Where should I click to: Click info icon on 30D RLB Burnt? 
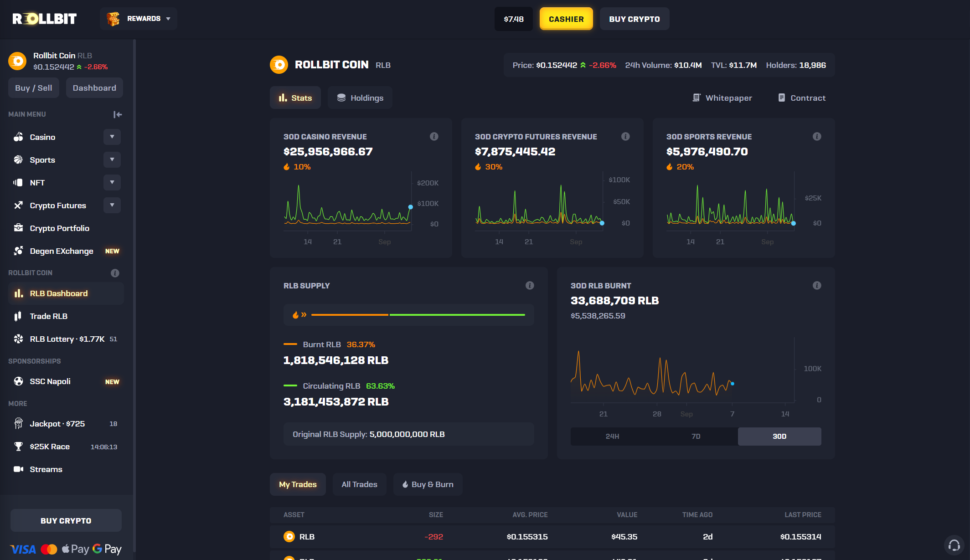pyautogui.click(x=817, y=285)
